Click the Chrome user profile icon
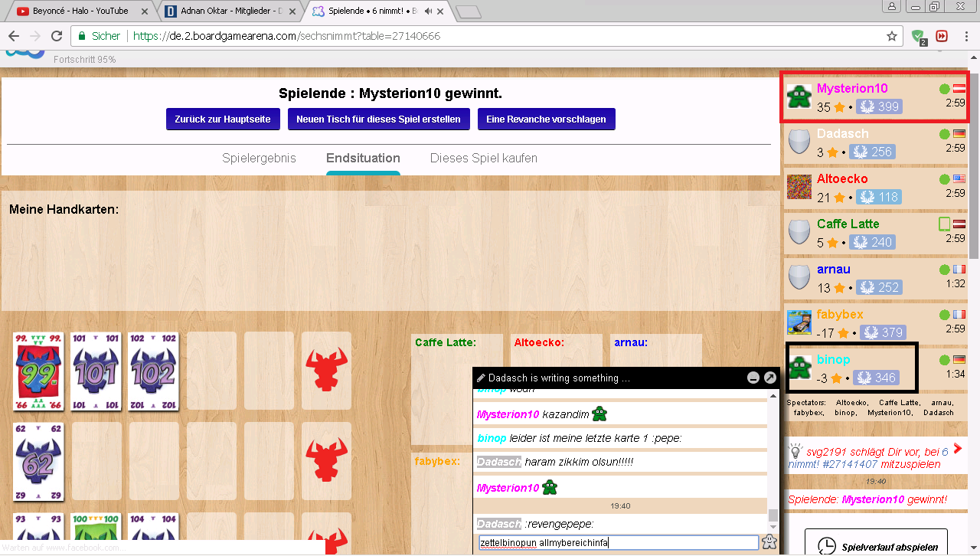This screenshot has width=980, height=556. (x=891, y=6)
